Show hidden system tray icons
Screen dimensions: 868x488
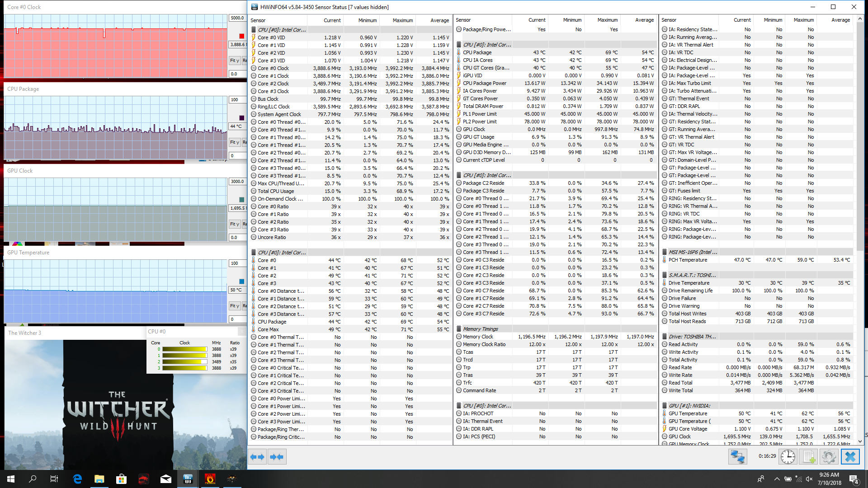(x=777, y=479)
